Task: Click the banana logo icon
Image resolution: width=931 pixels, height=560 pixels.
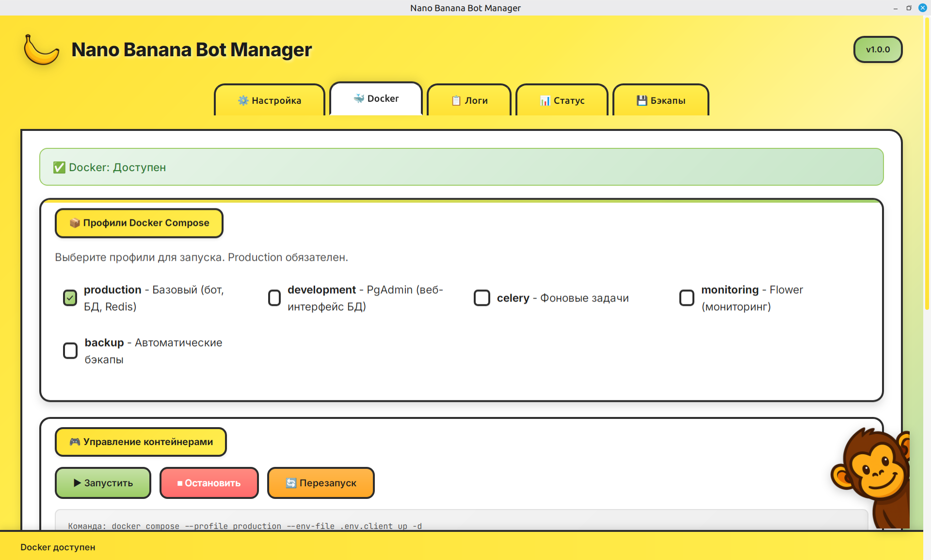Action: (x=41, y=49)
